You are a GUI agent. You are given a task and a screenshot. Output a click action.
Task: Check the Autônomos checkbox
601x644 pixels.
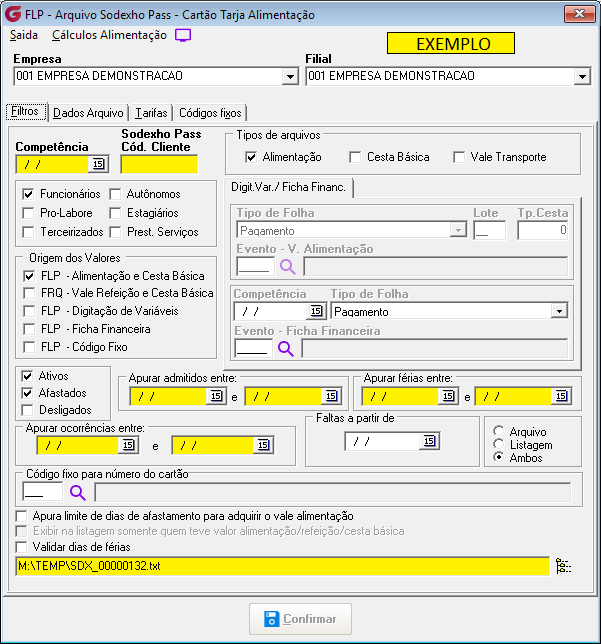115,194
